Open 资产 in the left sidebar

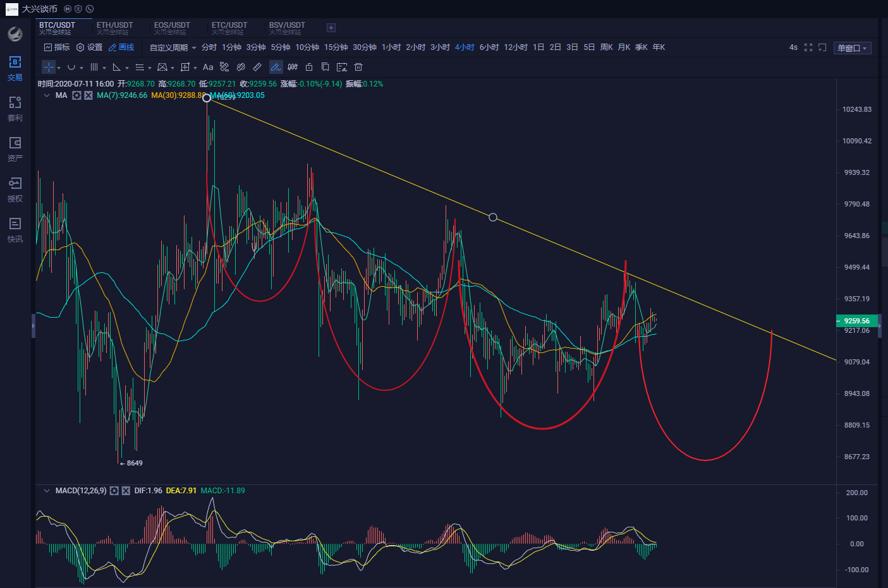tap(15, 149)
